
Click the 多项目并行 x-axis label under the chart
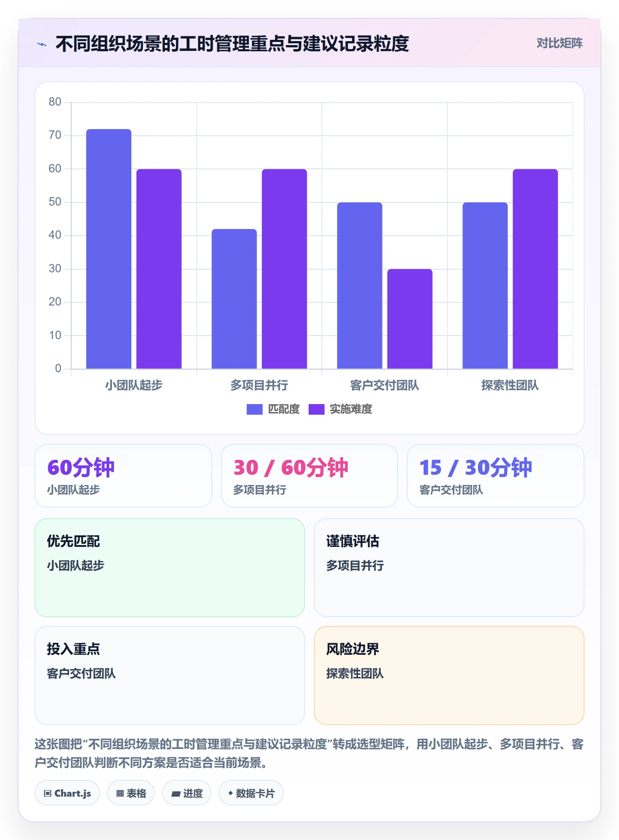[259, 386]
